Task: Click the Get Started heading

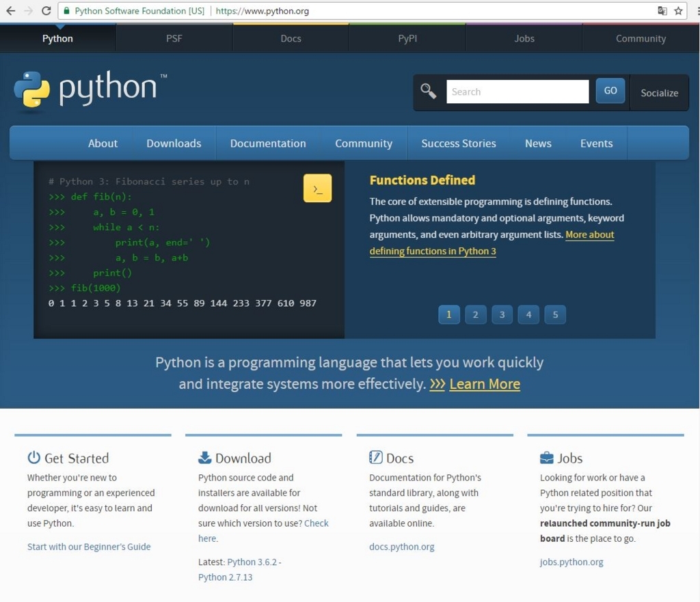Action: click(x=77, y=459)
